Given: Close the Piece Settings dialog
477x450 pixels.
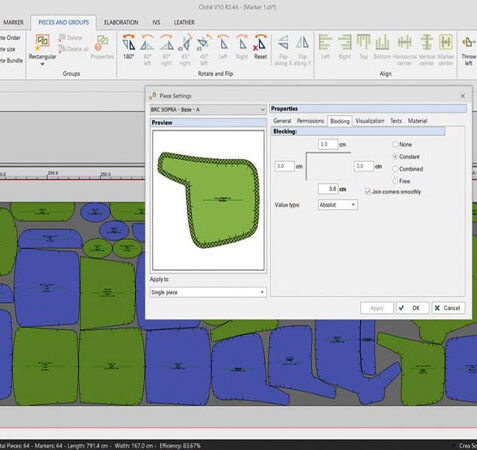Looking at the screenshot, I should (x=463, y=96).
